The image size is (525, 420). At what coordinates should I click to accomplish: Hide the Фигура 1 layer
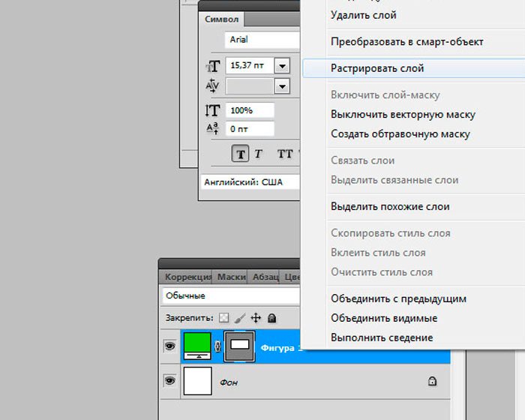pyautogui.click(x=169, y=346)
